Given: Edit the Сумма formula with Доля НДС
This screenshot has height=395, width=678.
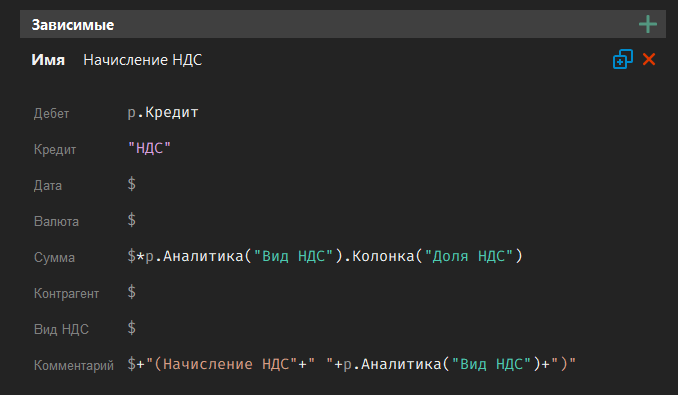Looking at the screenshot, I should [x=325, y=256].
